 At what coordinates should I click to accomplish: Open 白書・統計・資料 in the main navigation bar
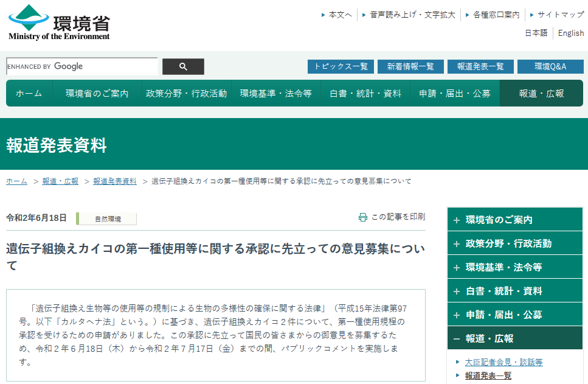365,93
